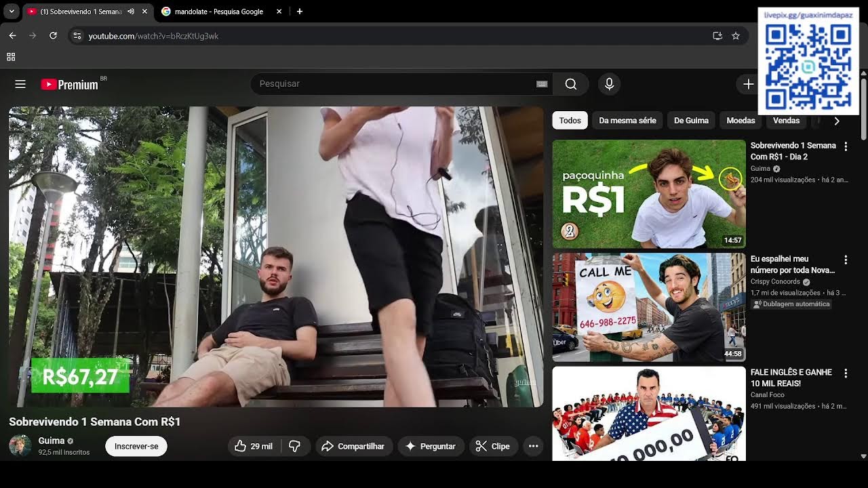
Task: Switch to Sobrevivendo 1 Semana YouTube tab
Action: point(80,12)
